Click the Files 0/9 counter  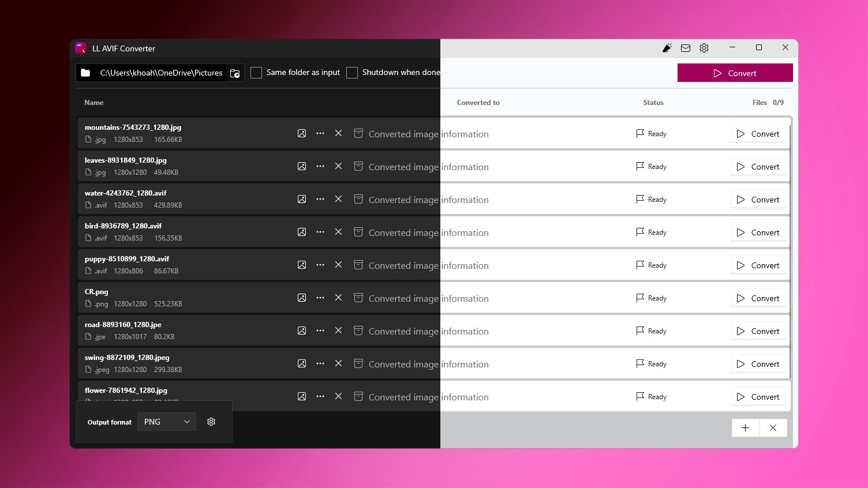coord(768,103)
